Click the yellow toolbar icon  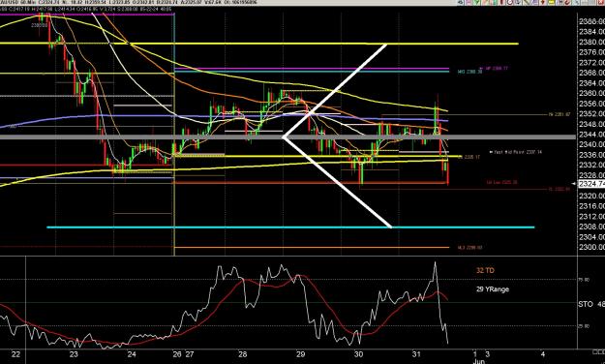point(552,2)
